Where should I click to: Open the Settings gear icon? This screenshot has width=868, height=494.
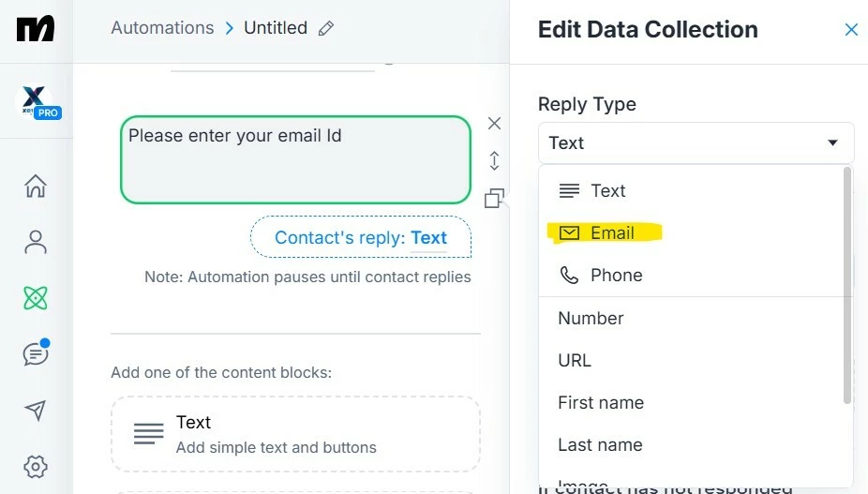36,467
